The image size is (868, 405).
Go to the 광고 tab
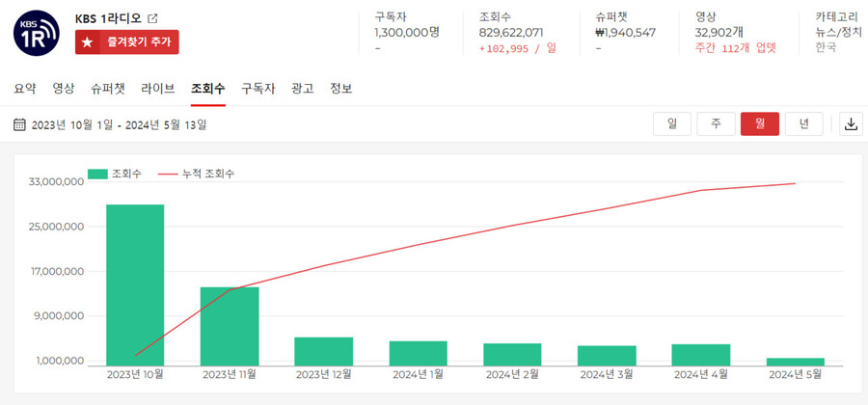(x=302, y=89)
